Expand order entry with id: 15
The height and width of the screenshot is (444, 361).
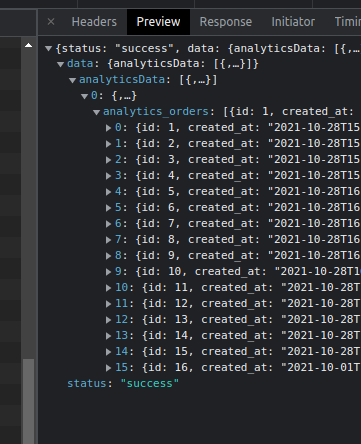(x=108, y=352)
